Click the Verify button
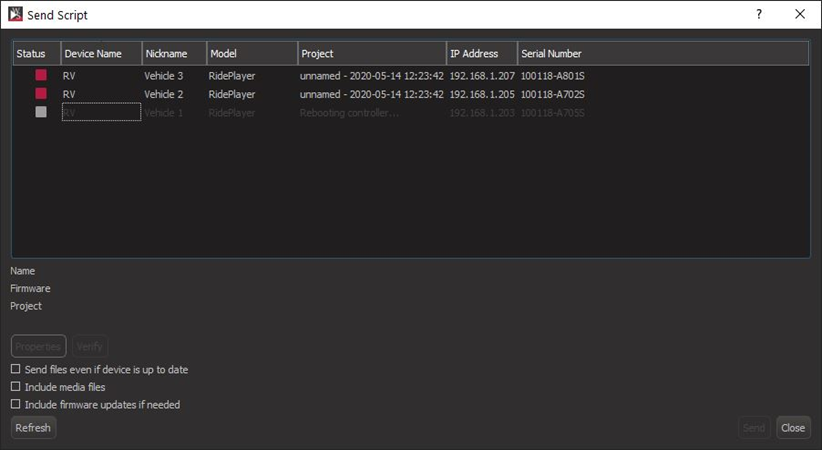Viewport: 822px width, 450px height. pyautogui.click(x=90, y=346)
